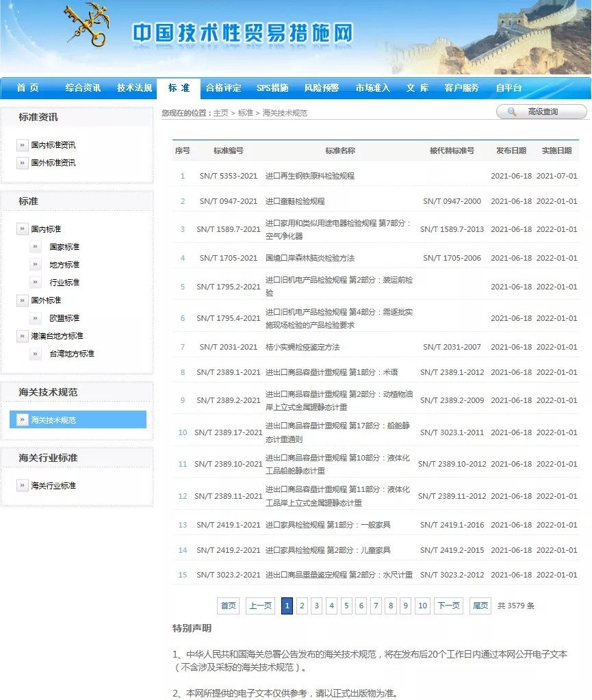Expand the 港澳台地方标准 sidebar tree item
The image size is (592, 700).
pyautogui.click(x=58, y=336)
